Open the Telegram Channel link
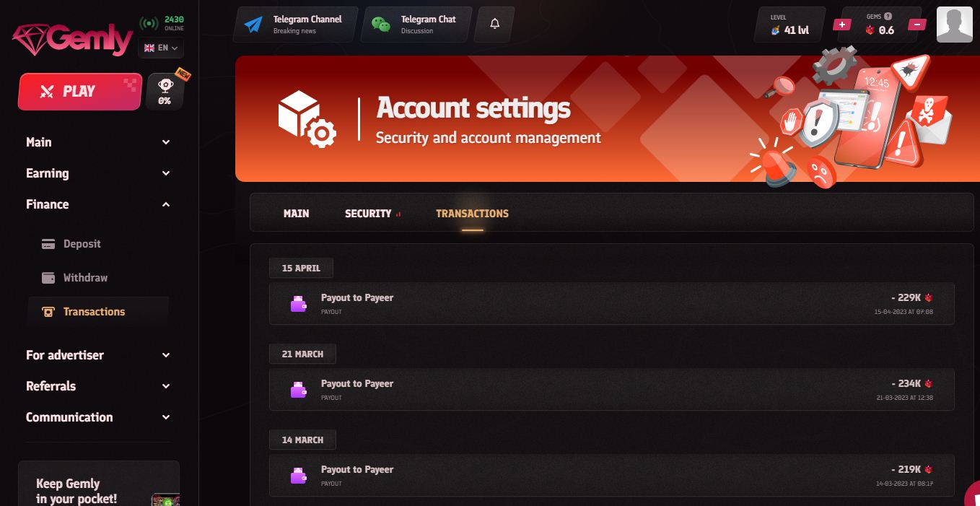The image size is (980, 506). pyautogui.click(x=296, y=25)
